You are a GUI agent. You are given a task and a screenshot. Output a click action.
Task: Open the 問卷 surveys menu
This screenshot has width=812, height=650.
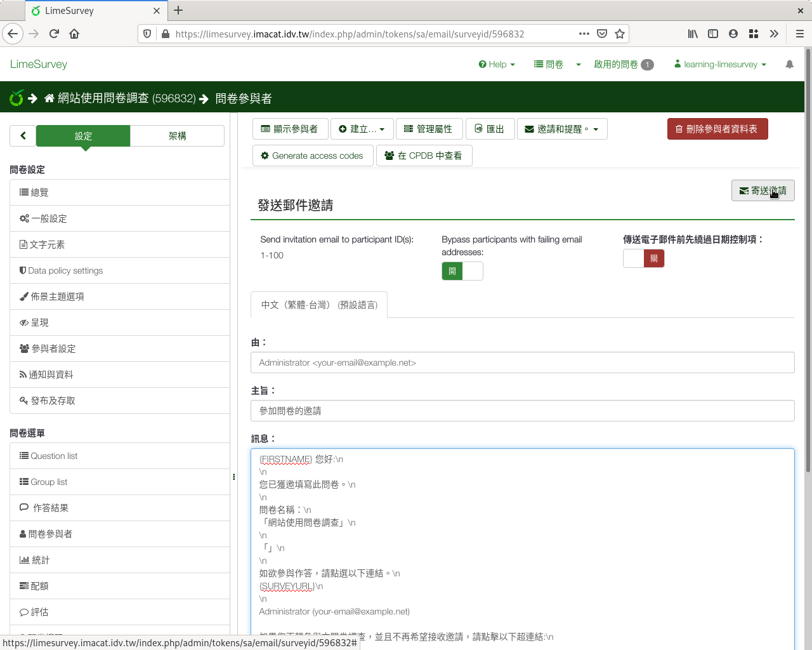tap(549, 64)
